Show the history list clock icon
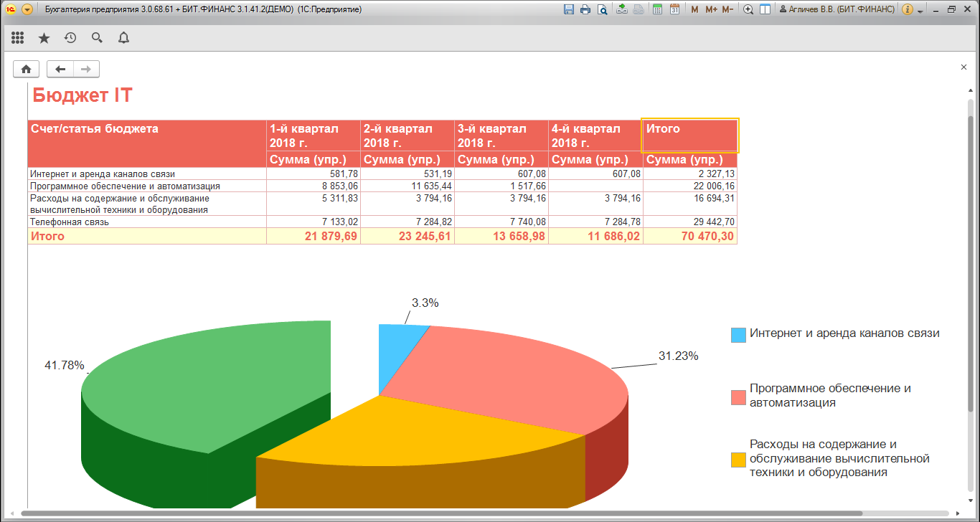 coord(70,38)
